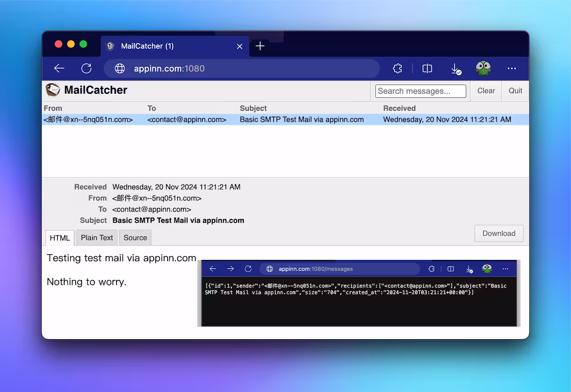Click <contact@appinn.com> in the message list

187,119
